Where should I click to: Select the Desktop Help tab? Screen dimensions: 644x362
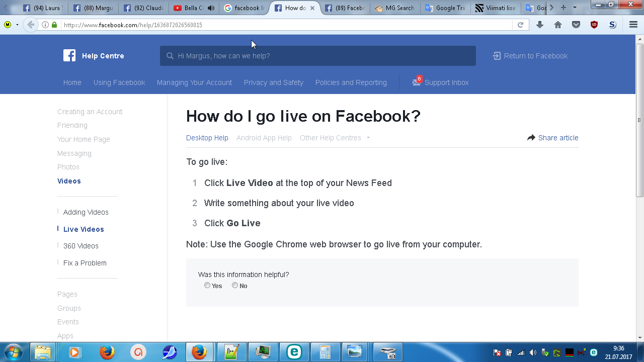[207, 138]
